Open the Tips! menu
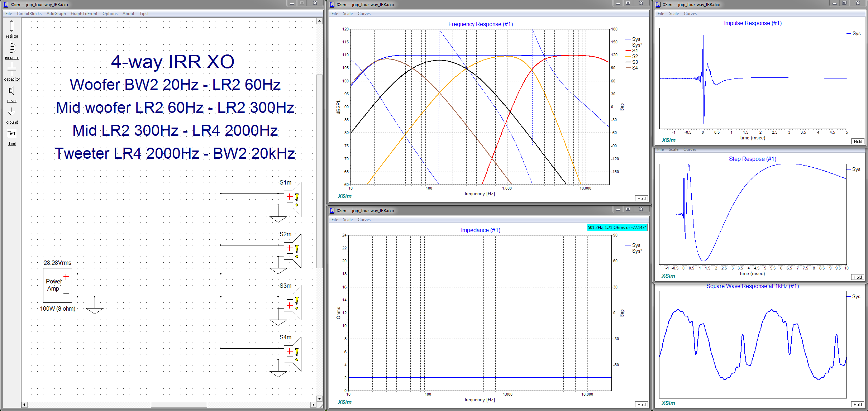868x411 pixels. [x=144, y=14]
